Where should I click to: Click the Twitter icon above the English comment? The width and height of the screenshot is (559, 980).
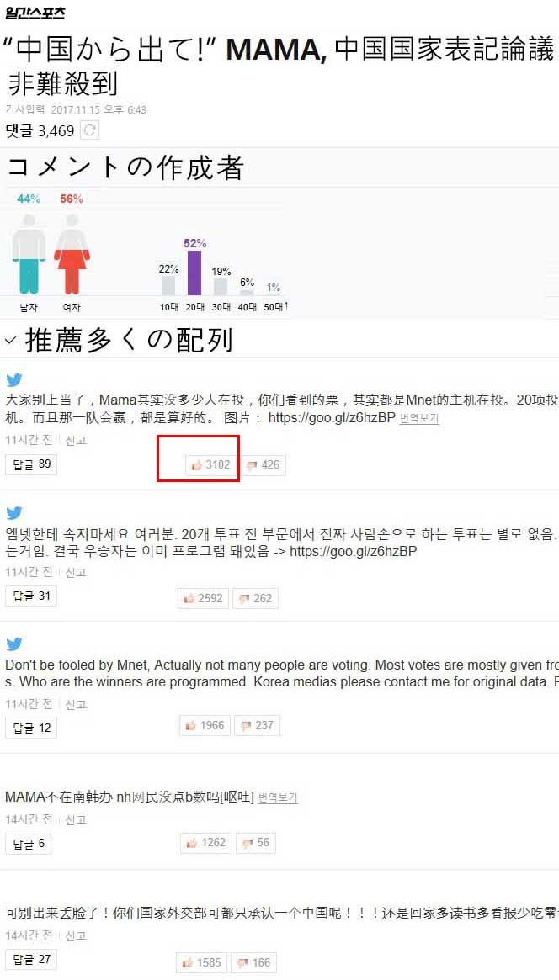pyautogui.click(x=14, y=644)
